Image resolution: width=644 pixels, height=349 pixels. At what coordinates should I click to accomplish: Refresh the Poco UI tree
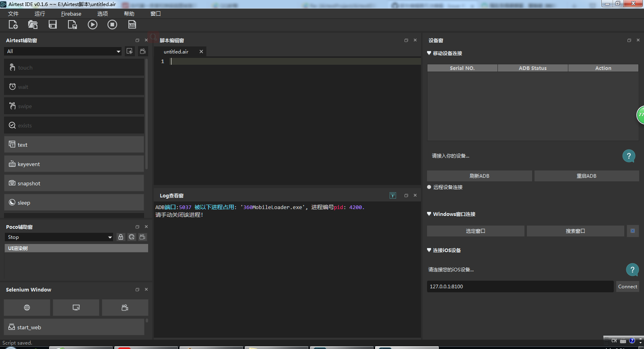point(132,237)
